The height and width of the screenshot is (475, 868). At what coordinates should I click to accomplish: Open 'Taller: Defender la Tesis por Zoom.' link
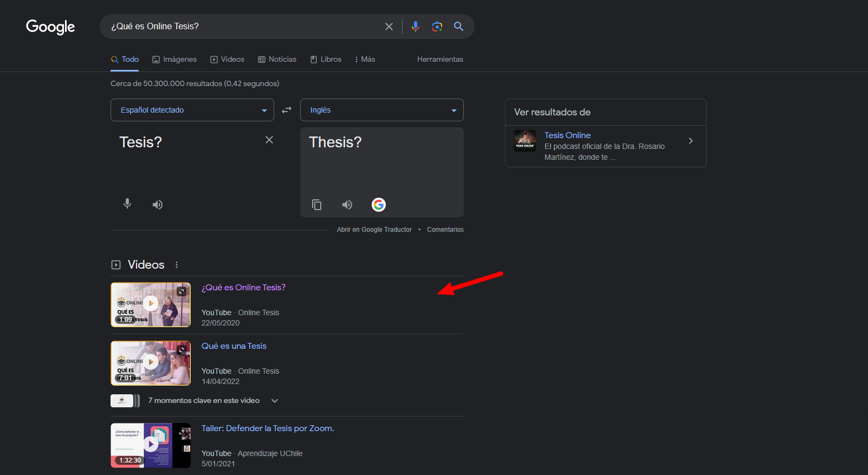point(268,428)
